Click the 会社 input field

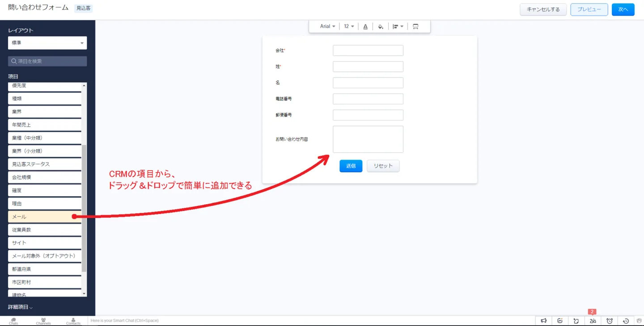(368, 51)
